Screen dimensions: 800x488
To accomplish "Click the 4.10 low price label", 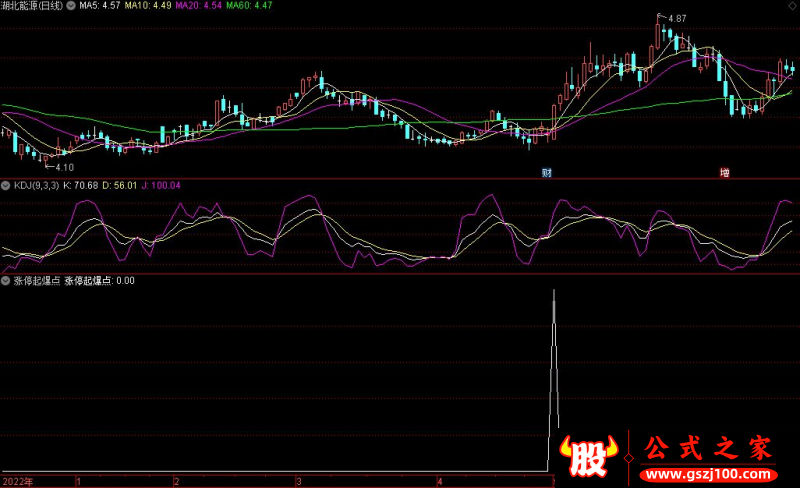I will tap(63, 168).
